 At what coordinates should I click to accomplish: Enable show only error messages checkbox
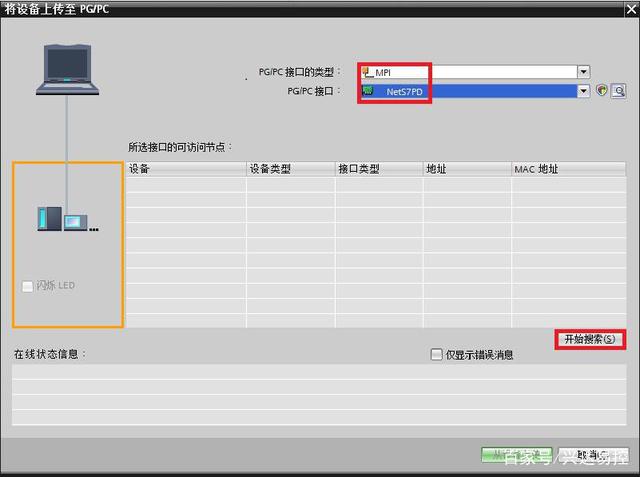[436, 354]
